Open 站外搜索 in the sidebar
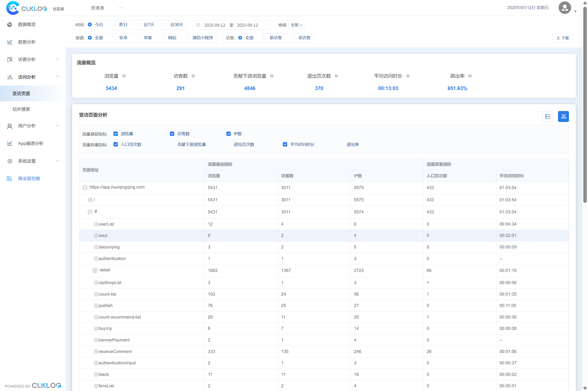This screenshot has width=588, height=391. click(21, 109)
